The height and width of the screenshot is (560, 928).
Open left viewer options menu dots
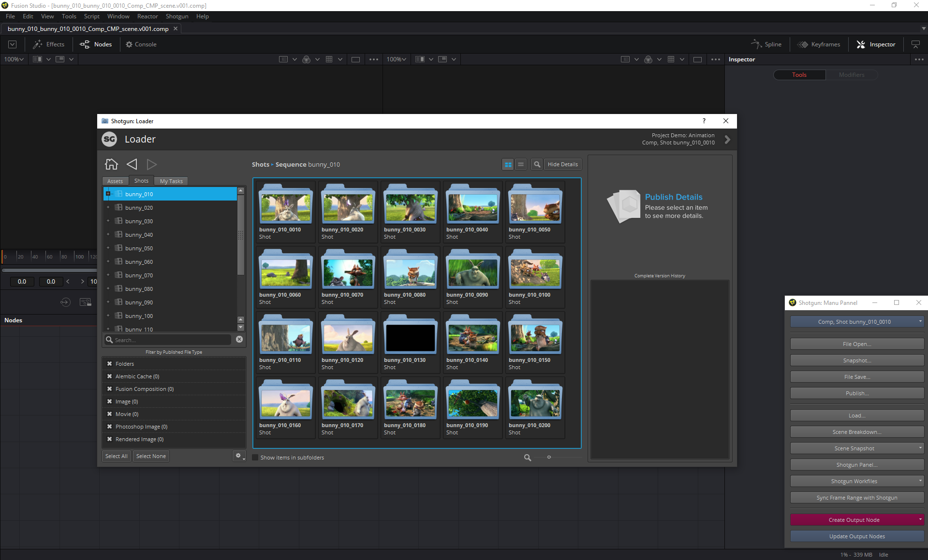374,59
